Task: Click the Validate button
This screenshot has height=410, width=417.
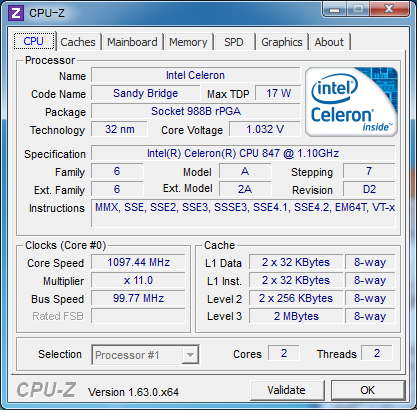Action: coord(287,390)
